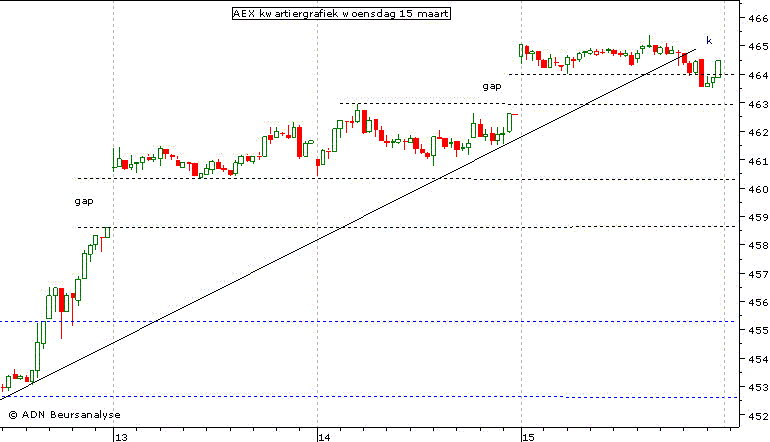The height and width of the screenshot is (442, 770).
Task: Click the '454' price label on the right axis
Action: (759, 359)
